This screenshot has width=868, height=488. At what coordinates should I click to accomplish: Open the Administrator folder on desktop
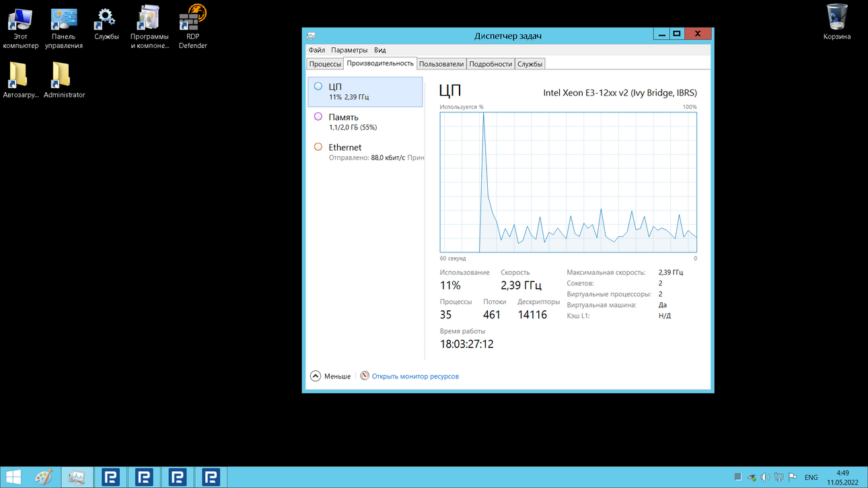[x=64, y=80]
